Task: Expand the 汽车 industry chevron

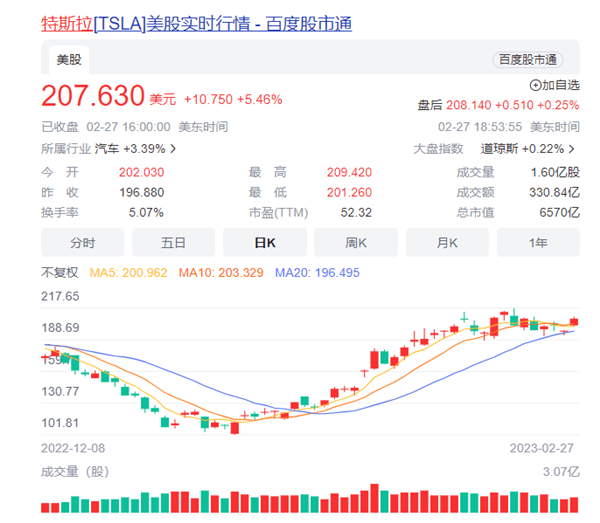Action: click(174, 149)
